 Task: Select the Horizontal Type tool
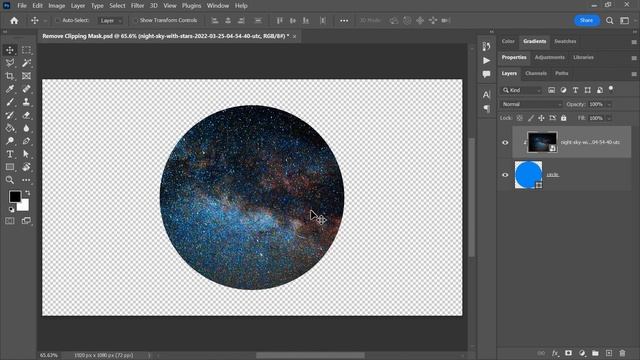pyautogui.click(x=10, y=154)
